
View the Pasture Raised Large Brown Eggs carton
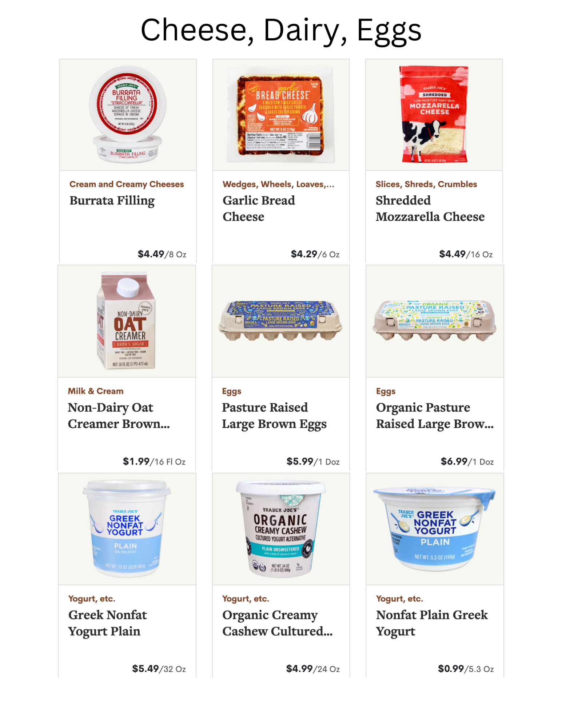280,321
